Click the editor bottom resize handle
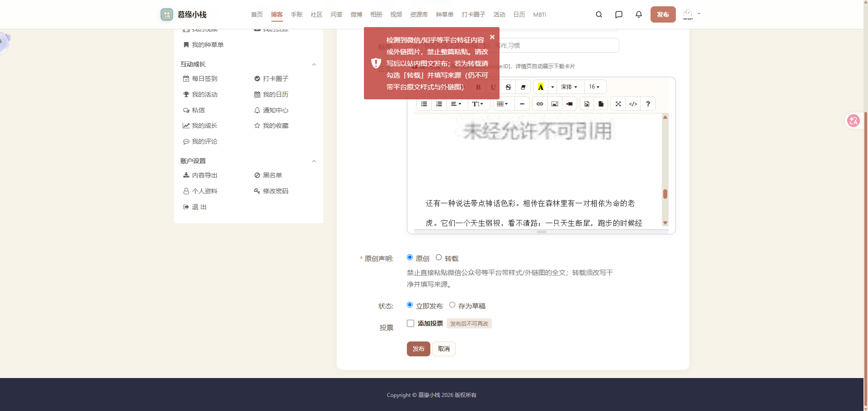The height and width of the screenshot is (411, 868). [x=542, y=232]
